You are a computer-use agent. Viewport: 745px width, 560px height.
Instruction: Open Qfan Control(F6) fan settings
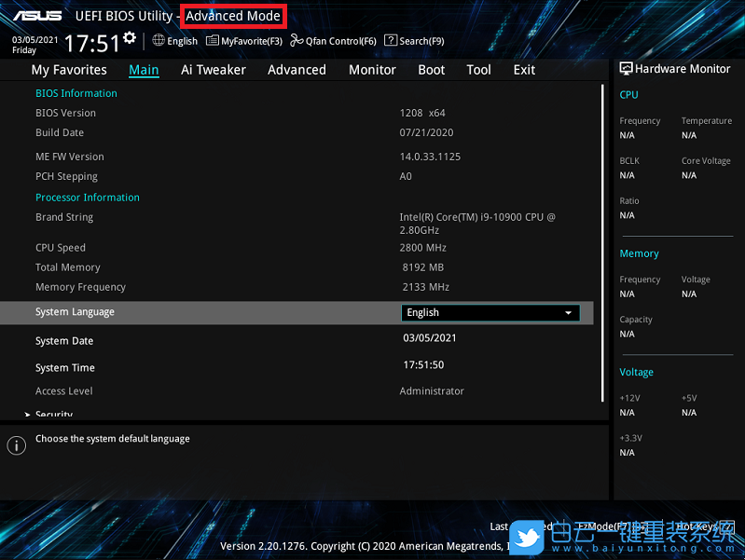click(334, 41)
